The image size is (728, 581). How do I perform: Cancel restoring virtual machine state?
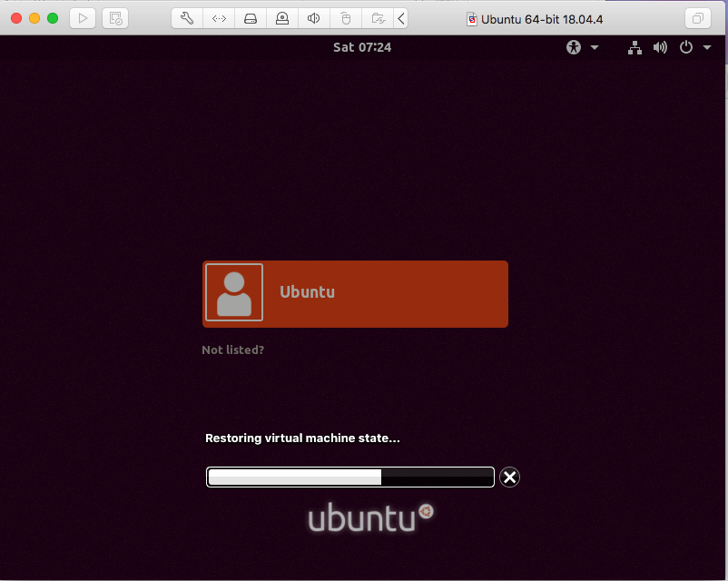click(x=509, y=477)
